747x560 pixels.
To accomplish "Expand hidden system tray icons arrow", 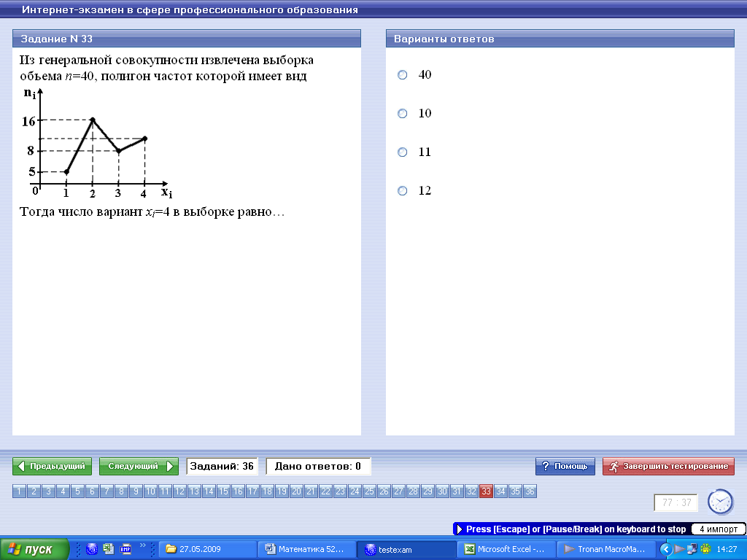I will pos(665,549).
